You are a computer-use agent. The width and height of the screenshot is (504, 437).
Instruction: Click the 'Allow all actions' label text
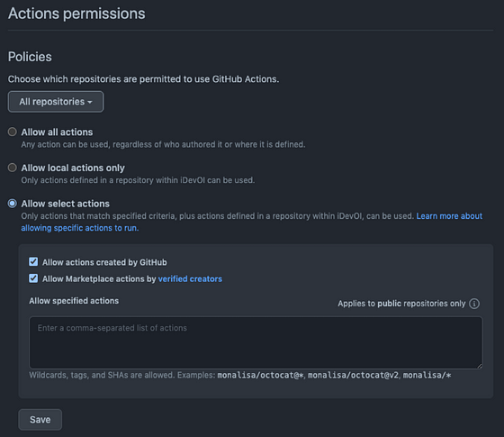(57, 132)
